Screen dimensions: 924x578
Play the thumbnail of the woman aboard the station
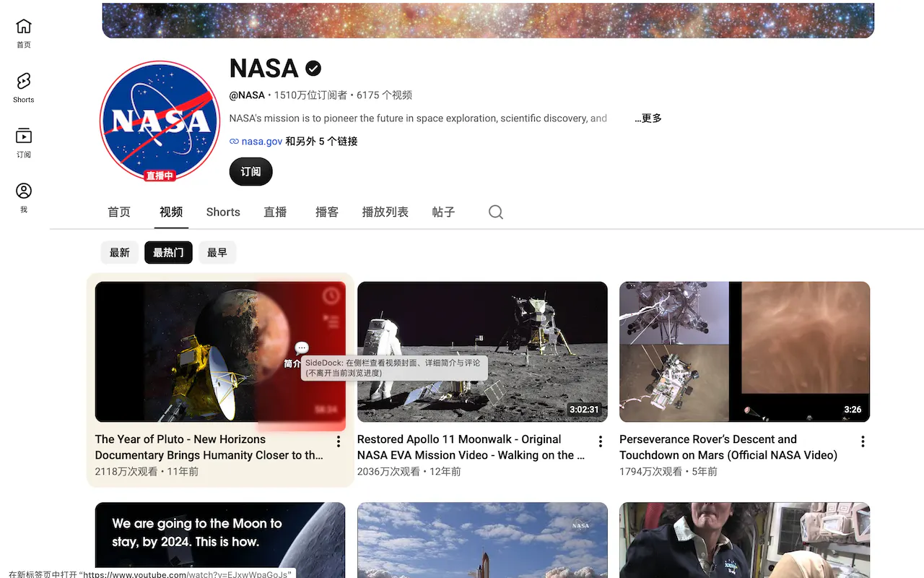(x=744, y=540)
